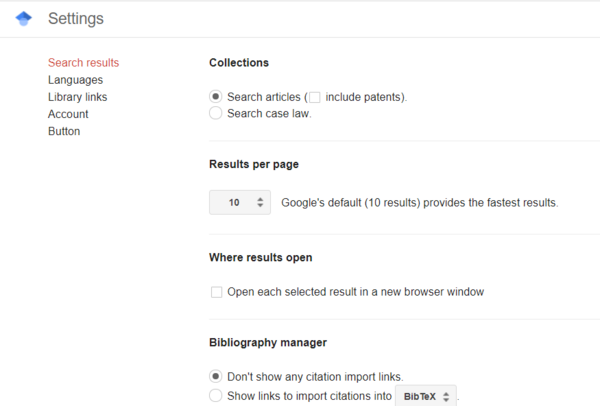This screenshot has height=406, width=600.
Task: Open the results per page dropdown
Action: coord(240,202)
